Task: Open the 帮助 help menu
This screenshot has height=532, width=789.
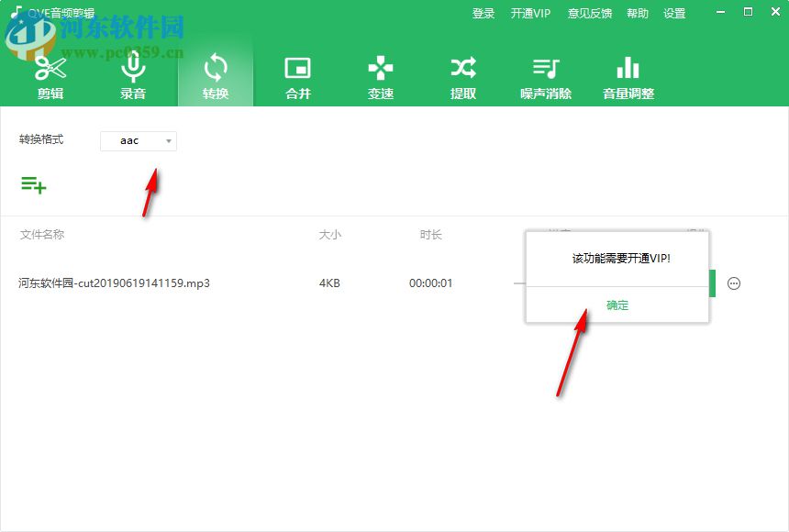Action: coord(638,13)
